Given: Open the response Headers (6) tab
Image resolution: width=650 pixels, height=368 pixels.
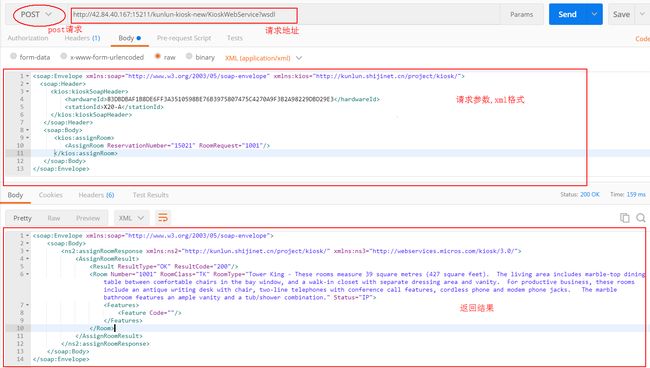Looking at the screenshot, I should point(96,195).
